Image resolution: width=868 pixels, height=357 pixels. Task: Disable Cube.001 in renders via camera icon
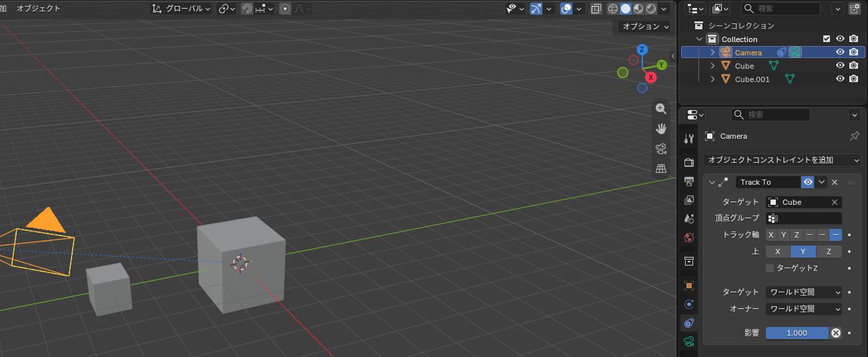click(x=853, y=79)
